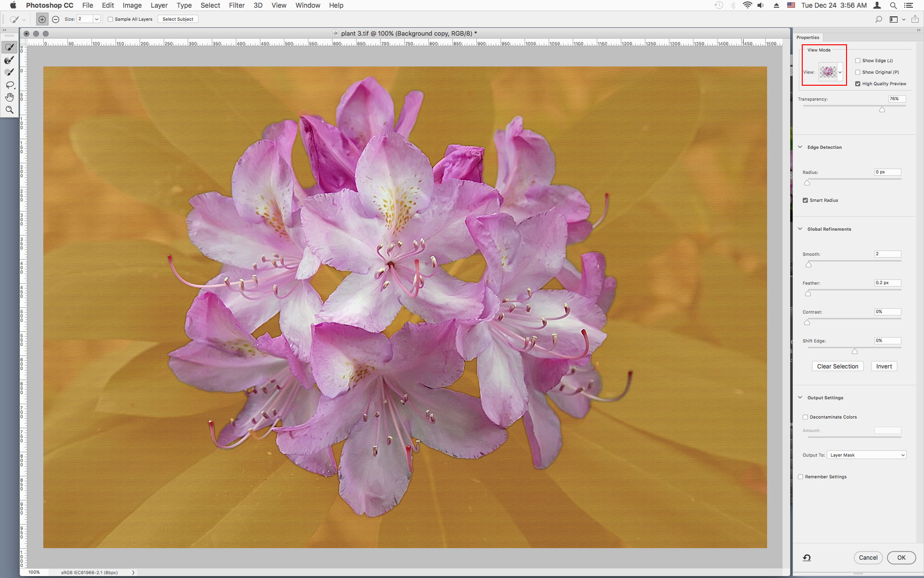
Task: Open the Output To dropdown
Action: tap(866, 455)
